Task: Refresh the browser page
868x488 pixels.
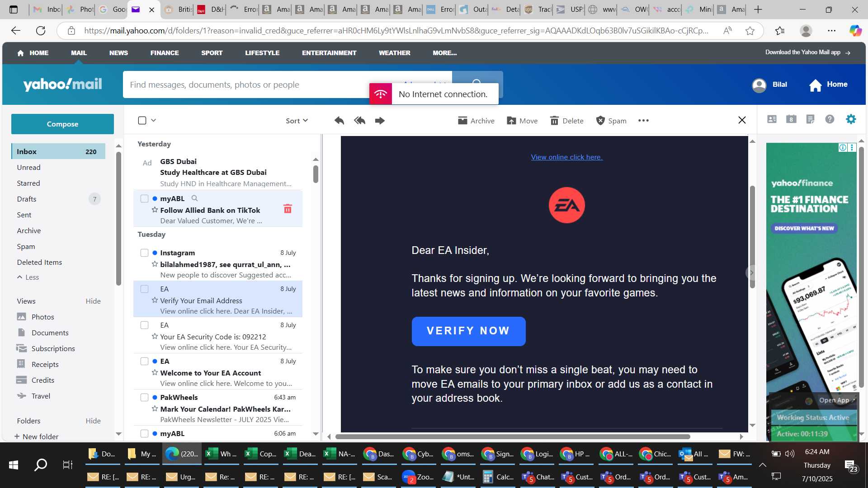Action: pos(41,31)
